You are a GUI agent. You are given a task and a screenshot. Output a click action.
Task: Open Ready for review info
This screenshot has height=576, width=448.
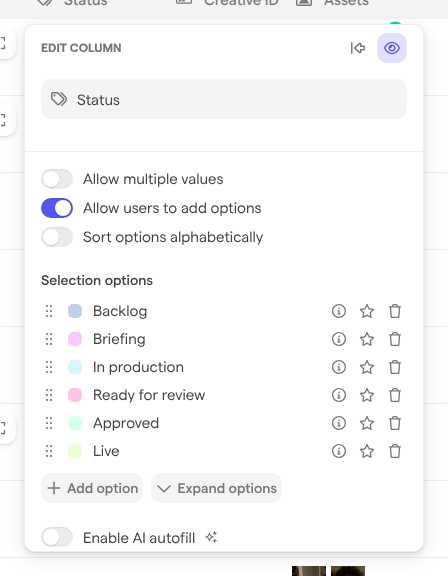[x=339, y=395]
